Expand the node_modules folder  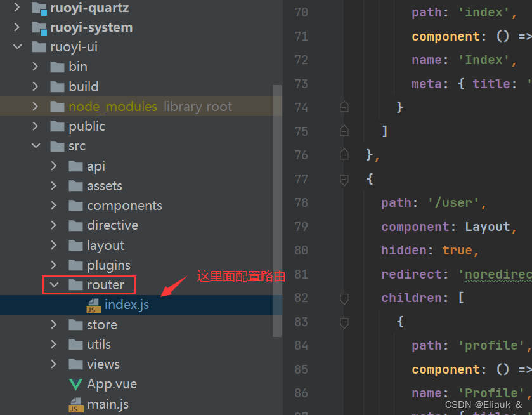(35, 107)
